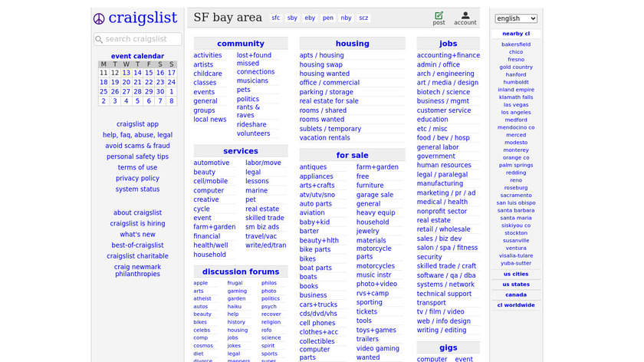
Task: Go to los angeles craigslist
Action: click(516, 112)
